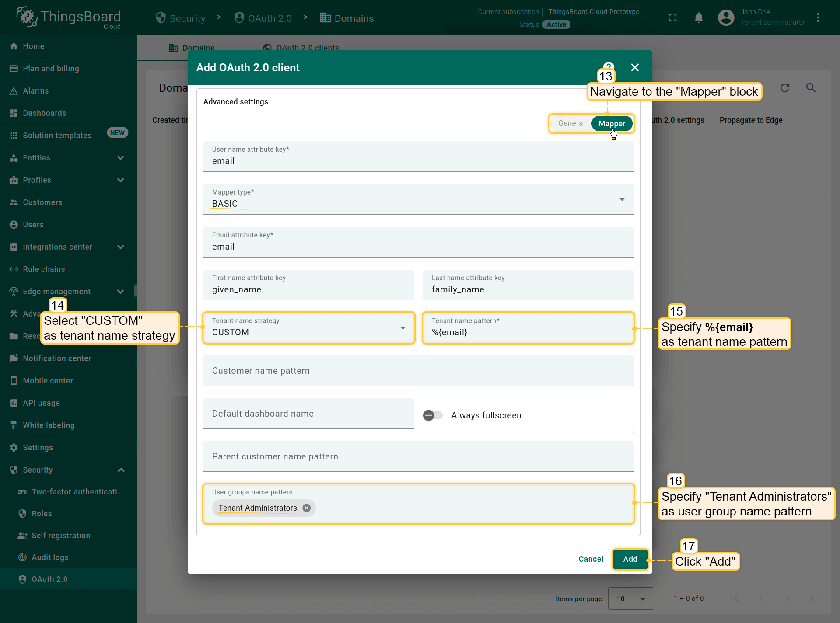840x623 pixels.
Task: Click the Cancel button
Action: pyautogui.click(x=591, y=559)
